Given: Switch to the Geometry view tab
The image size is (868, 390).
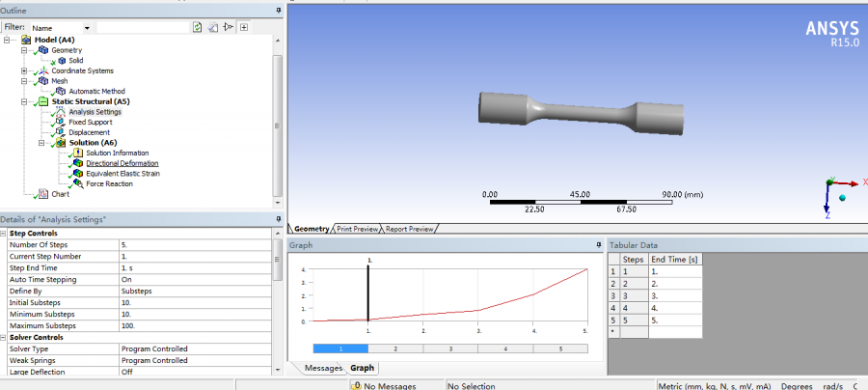Looking at the screenshot, I should [311, 229].
